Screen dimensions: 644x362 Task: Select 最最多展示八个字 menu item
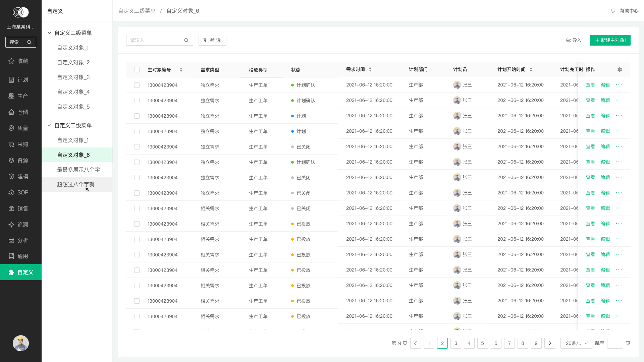tap(78, 170)
